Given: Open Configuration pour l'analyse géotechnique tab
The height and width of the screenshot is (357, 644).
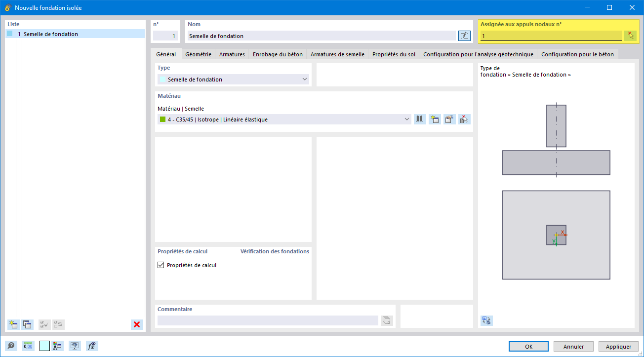Looking at the screenshot, I should point(478,54).
